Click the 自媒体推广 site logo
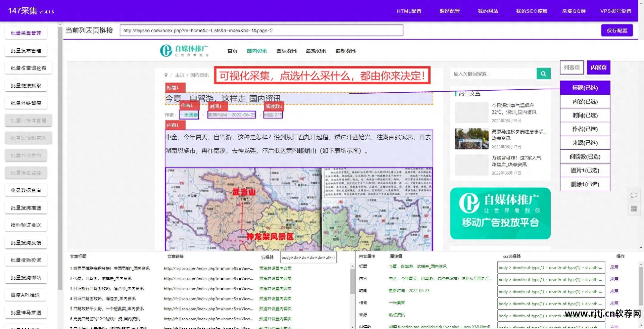This screenshot has height=329, width=644. pos(185,50)
